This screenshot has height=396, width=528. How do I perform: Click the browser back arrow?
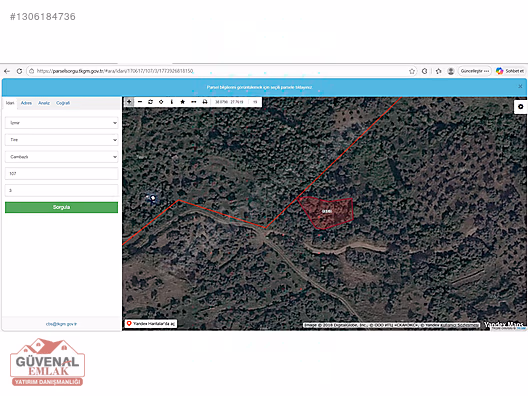point(7,71)
